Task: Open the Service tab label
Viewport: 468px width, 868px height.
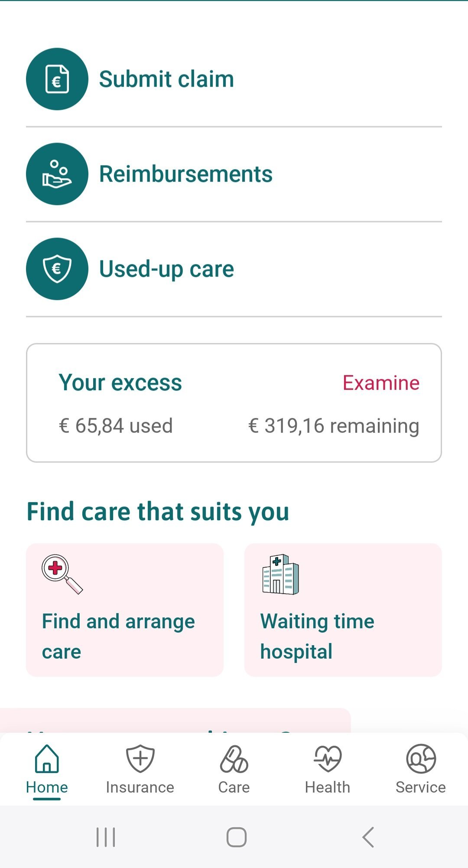Action: [x=421, y=787]
